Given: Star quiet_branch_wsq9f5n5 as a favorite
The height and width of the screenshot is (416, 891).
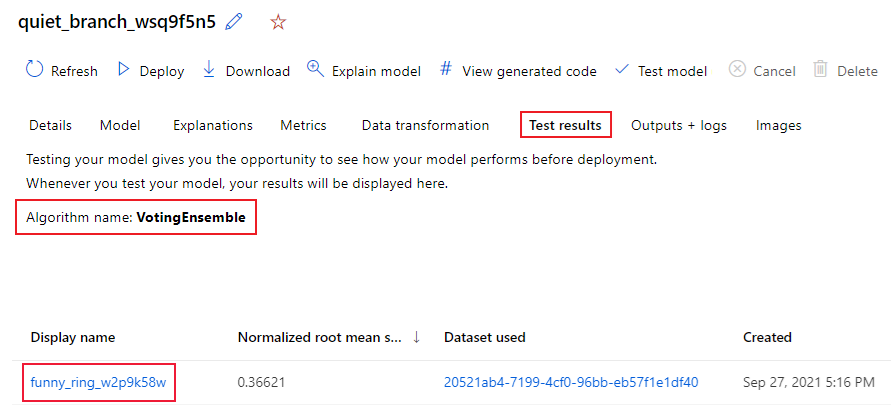Looking at the screenshot, I should (x=278, y=22).
